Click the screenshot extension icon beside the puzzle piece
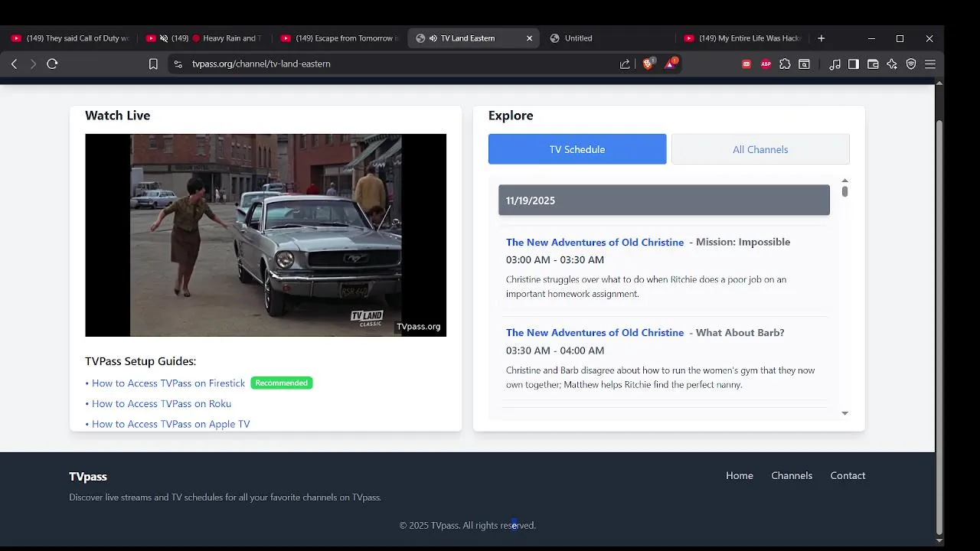980x551 pixels. 804,64
